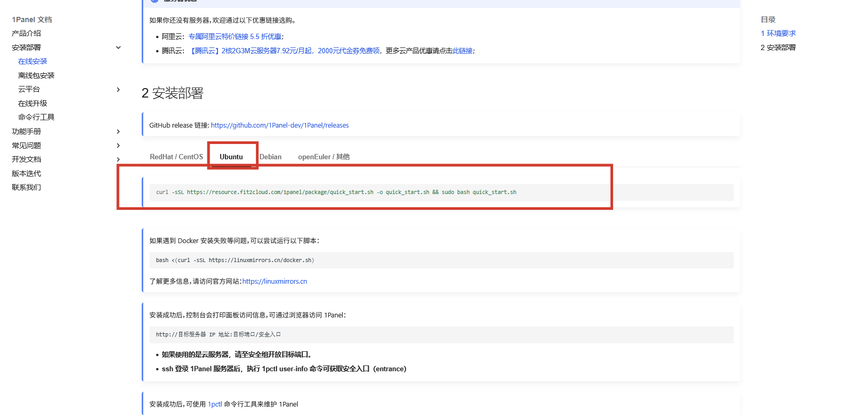Collapse the 安装部署 sidebar section chevron
The height and width of the screenshot is (415, 868).
tap(118, 47)
